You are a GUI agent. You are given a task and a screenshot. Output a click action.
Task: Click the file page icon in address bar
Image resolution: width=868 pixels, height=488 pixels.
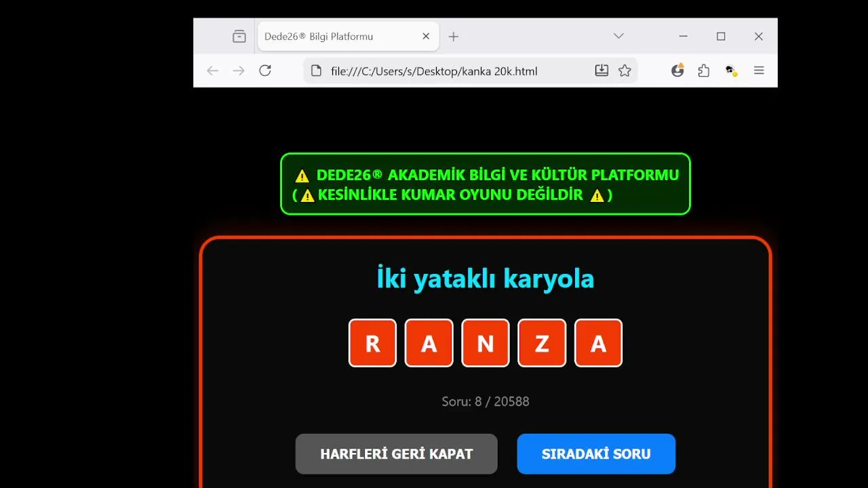315,70
